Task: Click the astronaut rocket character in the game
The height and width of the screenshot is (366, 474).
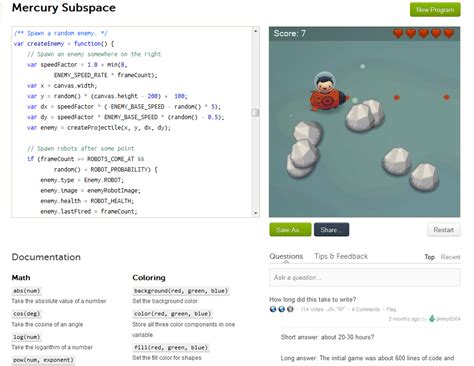Action: [328, 91]
